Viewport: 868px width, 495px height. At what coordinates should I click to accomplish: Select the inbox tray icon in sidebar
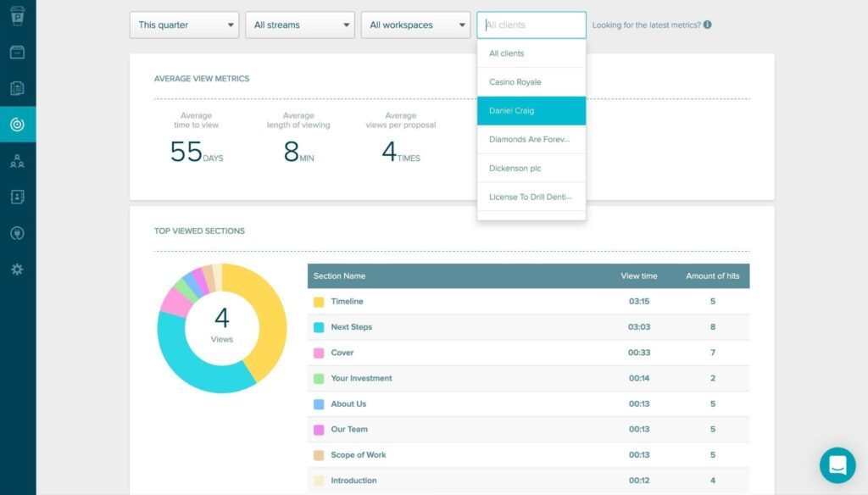[x=17, y=53]
